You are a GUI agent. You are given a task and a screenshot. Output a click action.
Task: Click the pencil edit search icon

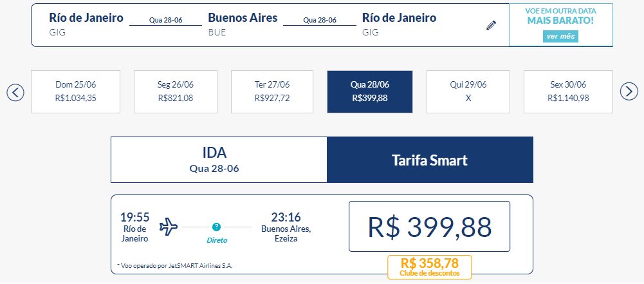point(491,25)
